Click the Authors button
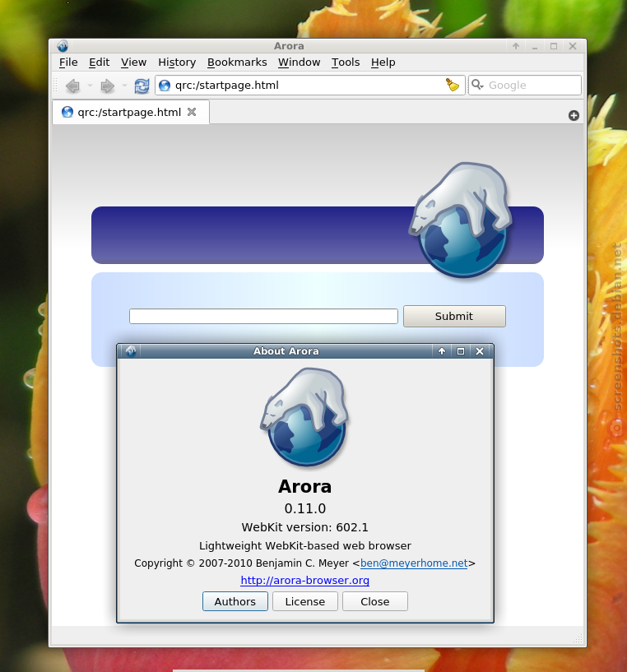 [235, 601]
